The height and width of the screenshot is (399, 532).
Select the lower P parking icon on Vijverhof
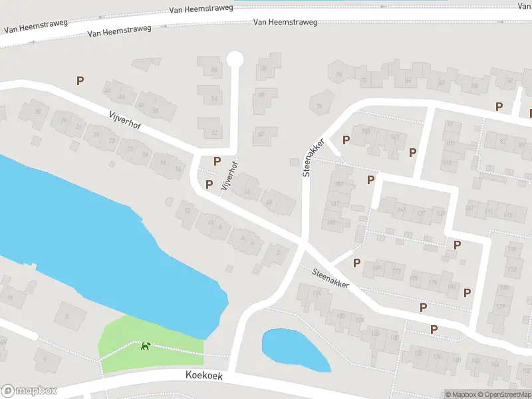pos(208,184)
